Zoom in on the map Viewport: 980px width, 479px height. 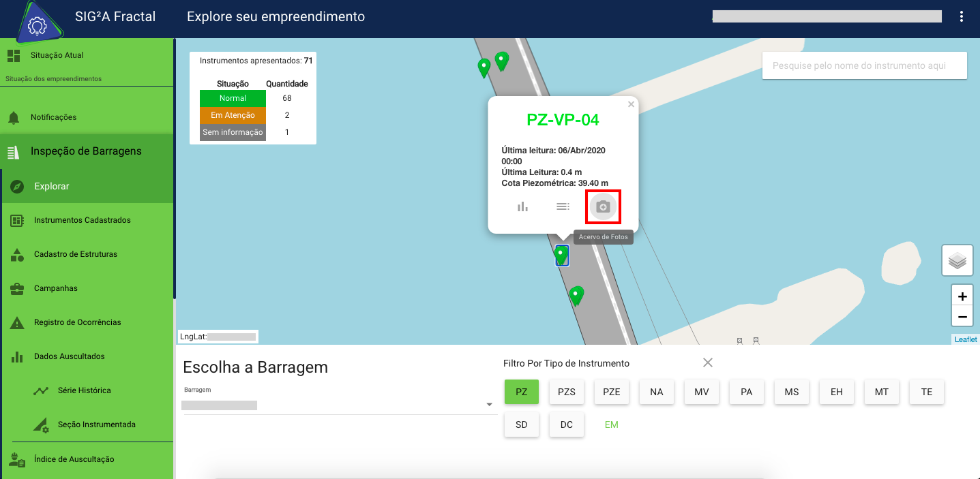[962, 296]
